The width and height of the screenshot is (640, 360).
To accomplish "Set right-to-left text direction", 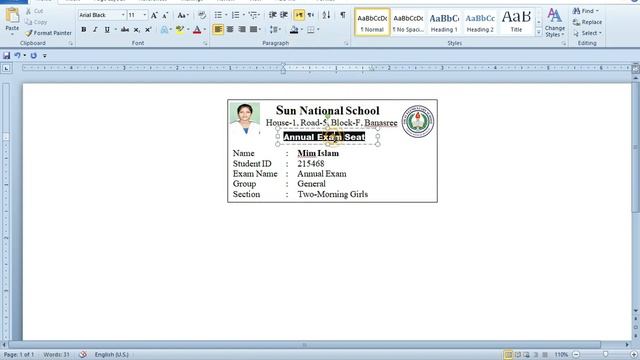I will click(x=311, y=16).
